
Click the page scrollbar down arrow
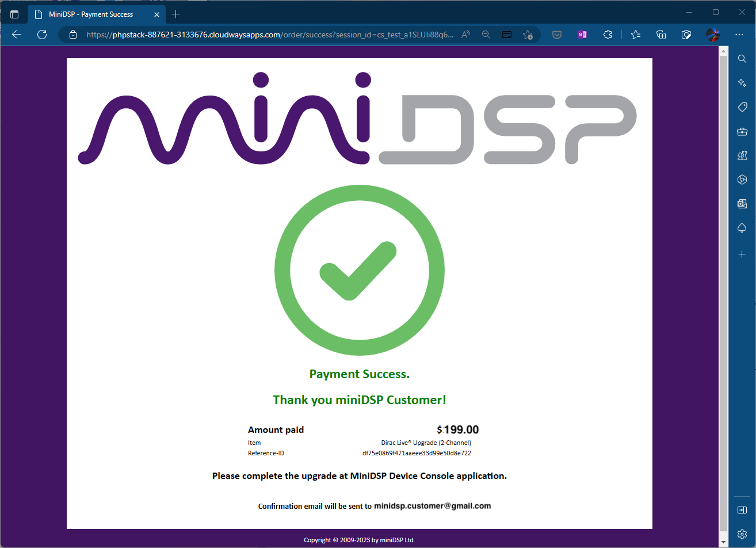click(x=724, y=542)
